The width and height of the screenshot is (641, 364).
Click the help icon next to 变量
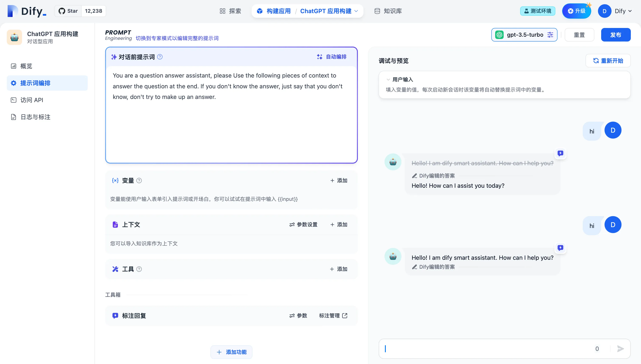click(139, 181)
